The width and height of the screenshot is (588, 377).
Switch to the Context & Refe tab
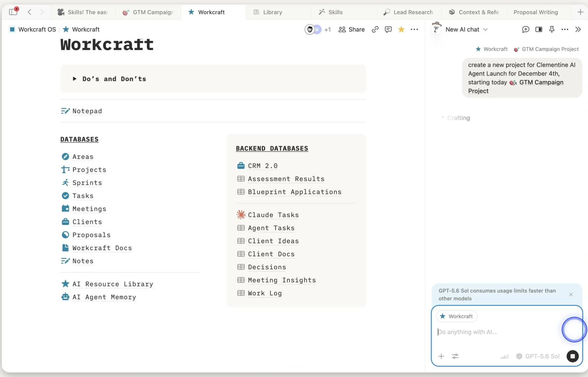point(474,12)
